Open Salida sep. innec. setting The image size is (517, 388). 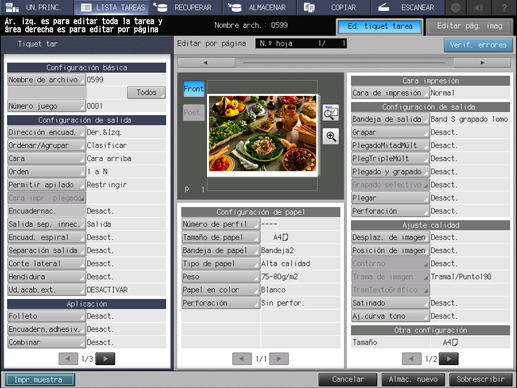coord(47,224)
